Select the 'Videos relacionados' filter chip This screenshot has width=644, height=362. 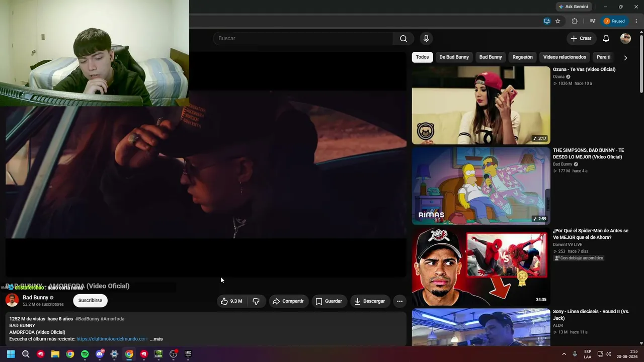tap(565, 57)
